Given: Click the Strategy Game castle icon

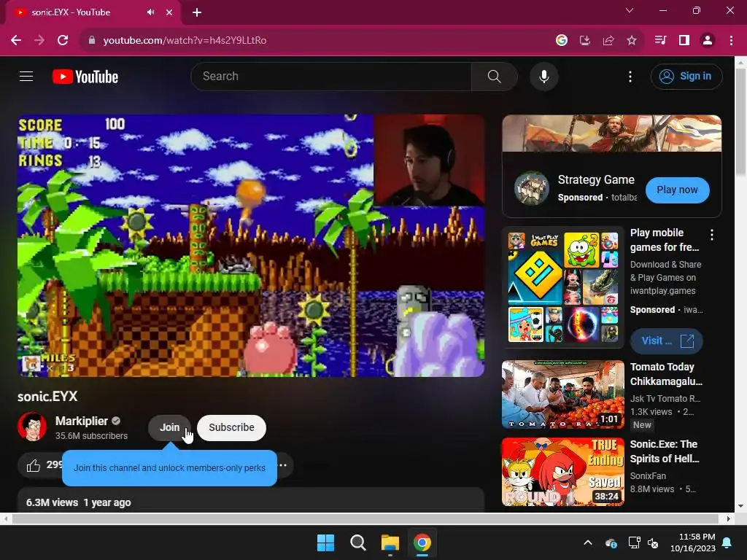Looking at the screenshot, I should (x=532, y=188).
